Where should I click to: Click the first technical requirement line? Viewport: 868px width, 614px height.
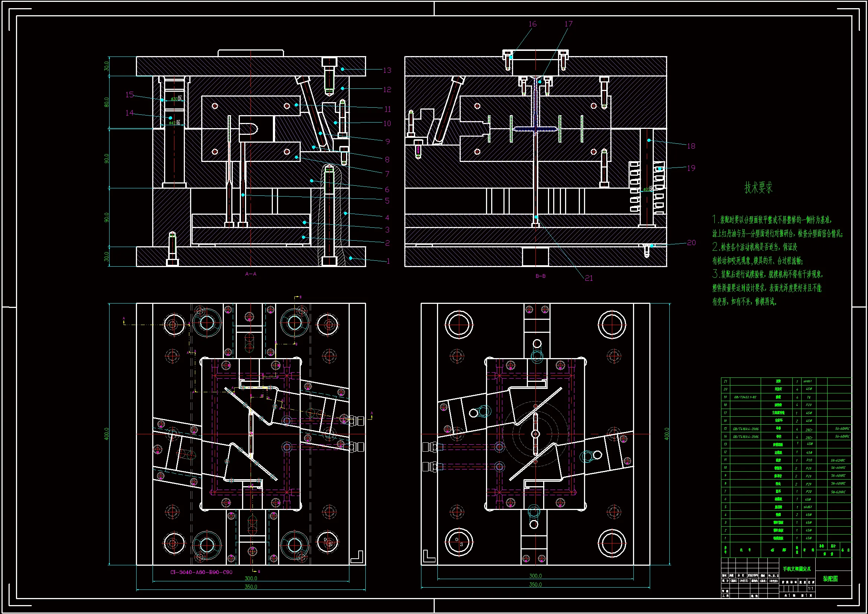pyautogui.click(x=771, y=220)
